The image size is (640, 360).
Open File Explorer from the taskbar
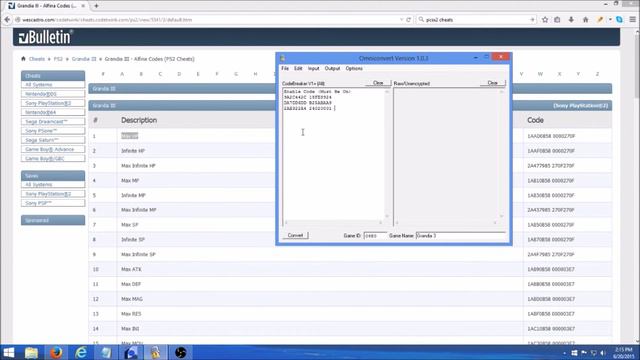click(31, 352)
